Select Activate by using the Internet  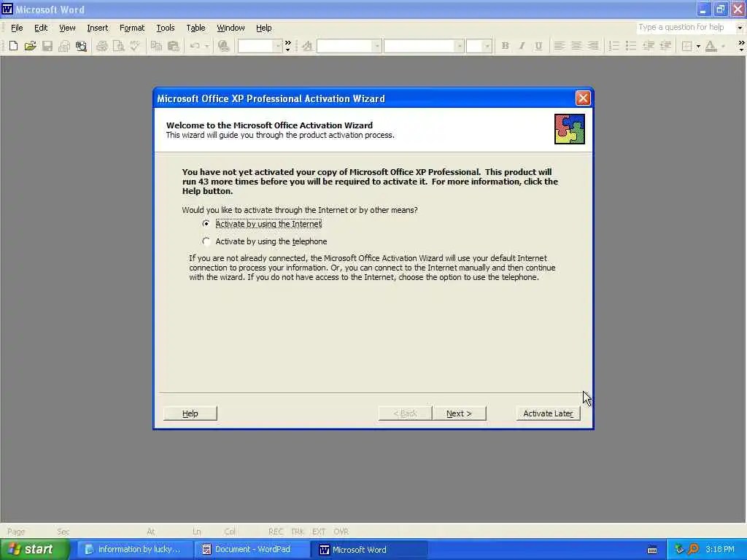coord(263,224)
